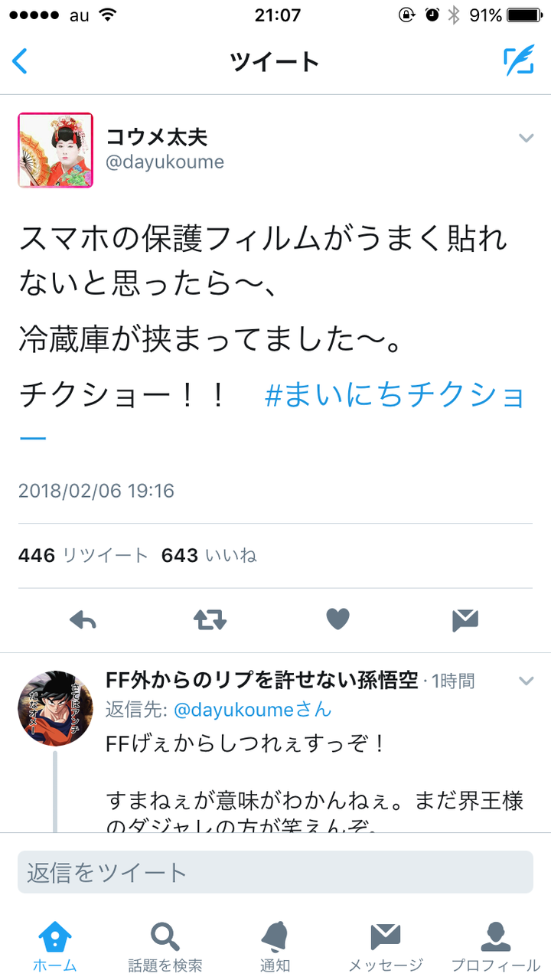Image resolution: width=551 pixels, height=980 pixels.
Task: Expand options chevron on 孫悟空 reply
Action: [526, 681]
